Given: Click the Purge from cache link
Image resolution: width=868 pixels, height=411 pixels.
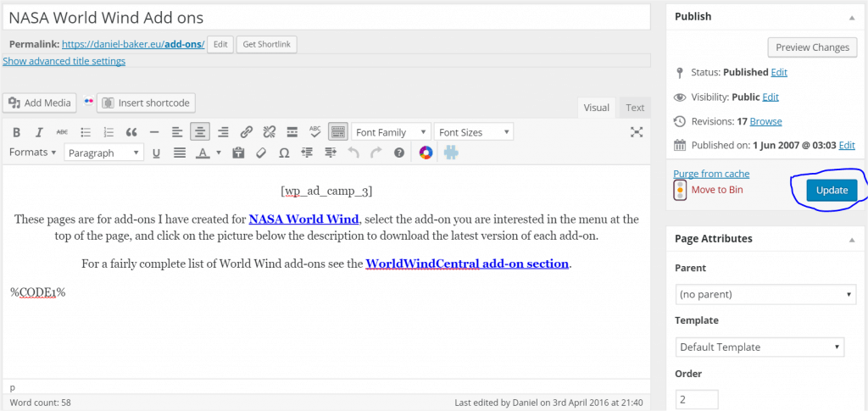Looking at the screenshot, I should [711, 174].
